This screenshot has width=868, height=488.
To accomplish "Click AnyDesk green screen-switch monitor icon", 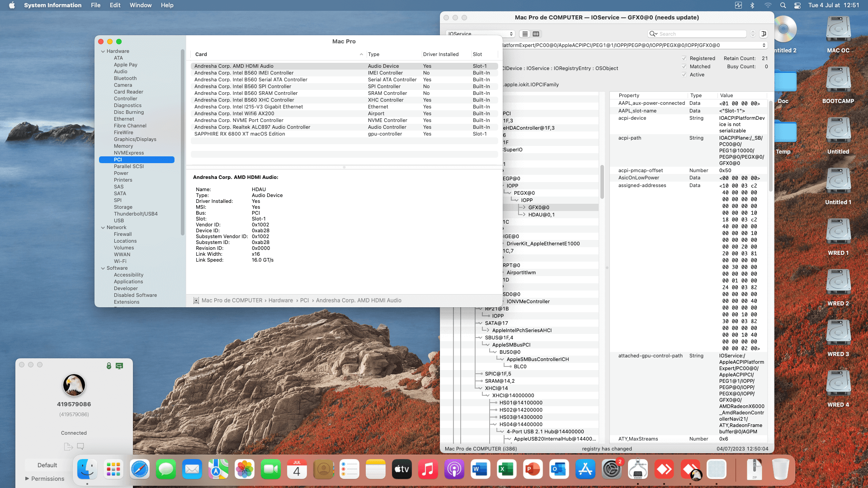I will coord(119,366).
